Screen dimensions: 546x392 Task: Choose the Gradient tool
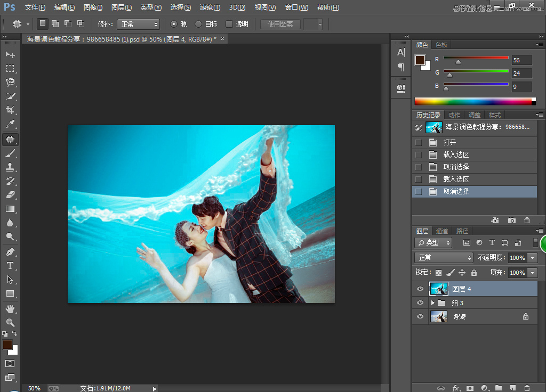coord(10,209)
